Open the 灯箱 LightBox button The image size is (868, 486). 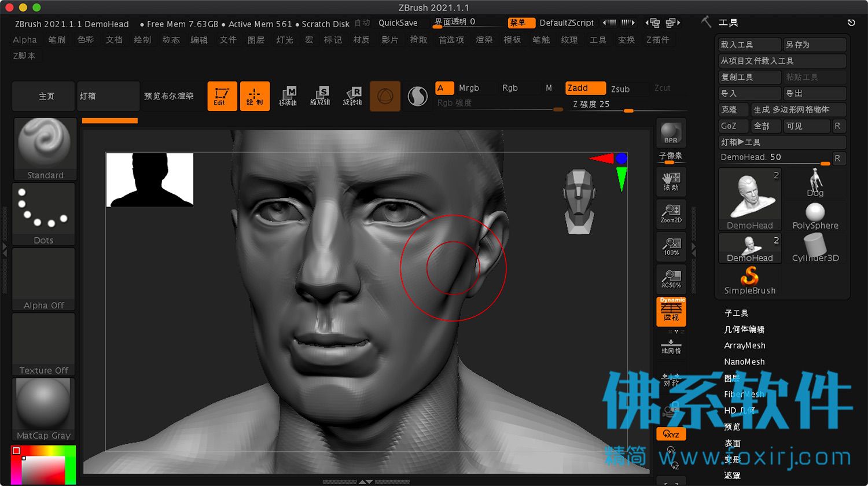pos(109,96)
